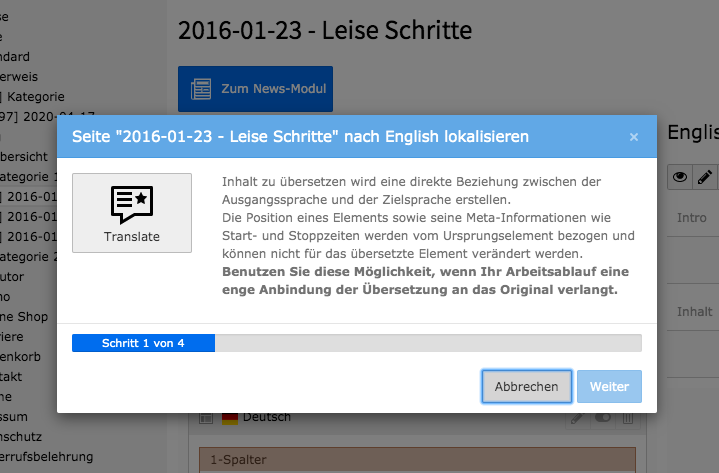The width and height of the screenshot is (719, 473).
Task: Click the dialog description text paragraph
Action: [428, 236]
